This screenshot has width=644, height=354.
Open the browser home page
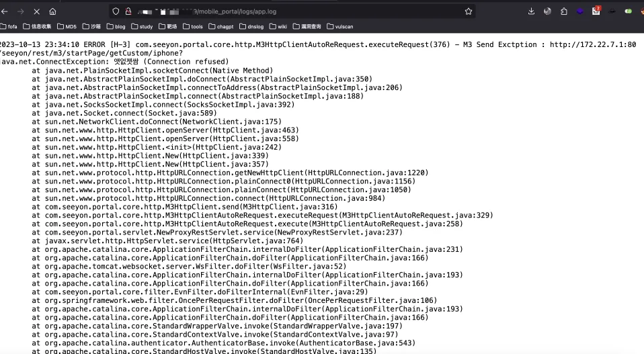[52, 11]
